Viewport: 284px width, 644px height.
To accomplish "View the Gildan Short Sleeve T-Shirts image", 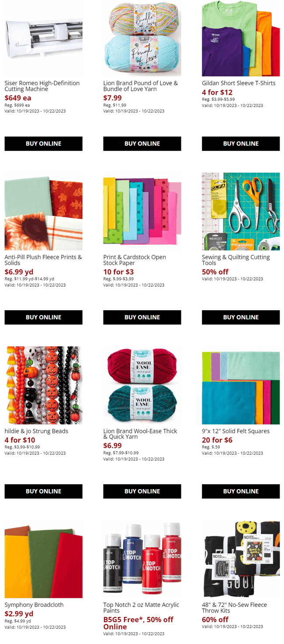I will tap(241, 38).
